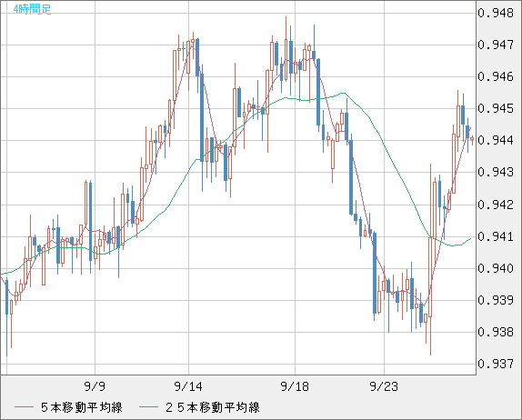522x420 pixels.
Task: Select the 5本移動平均線 legend entry
Action: click(x=82, y=407)
